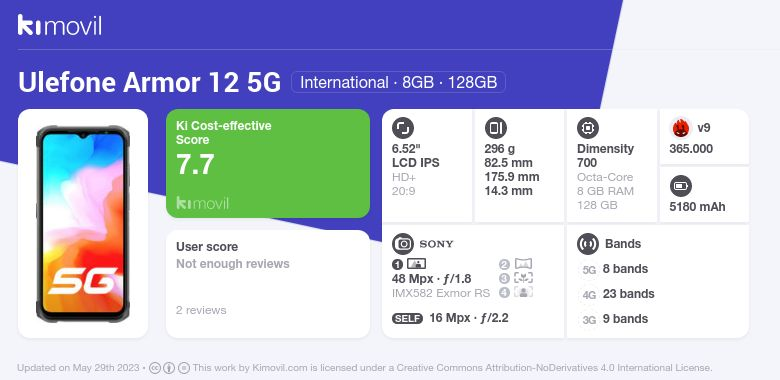Click the Bands signal icon
This screenshot has height=380, width=780.
(588, 244)
